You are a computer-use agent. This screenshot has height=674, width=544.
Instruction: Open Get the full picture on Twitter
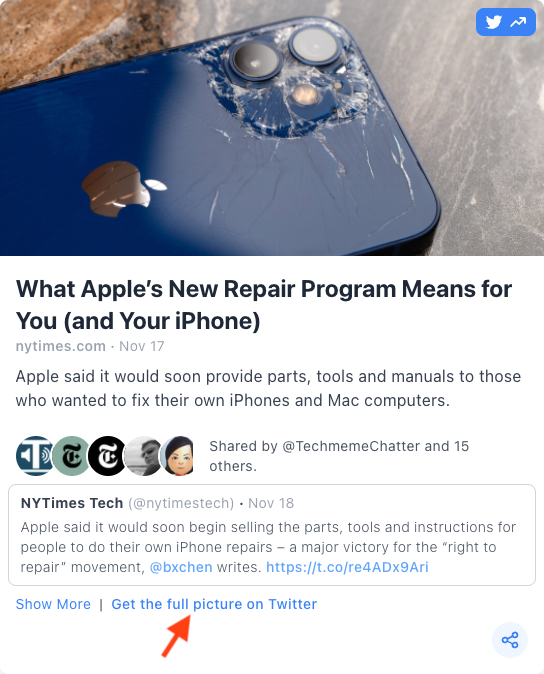click(x=214, y=604)
